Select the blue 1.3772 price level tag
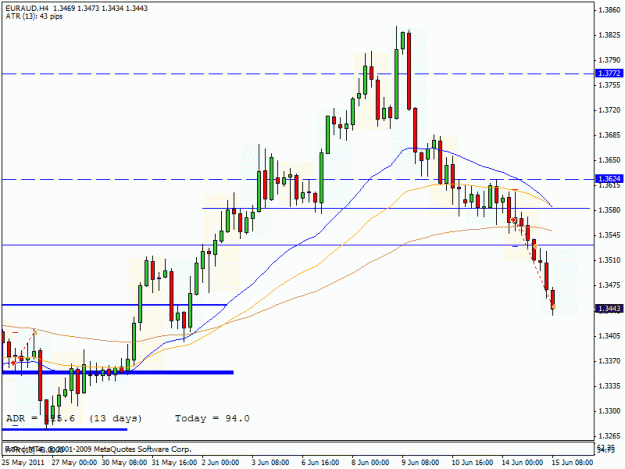The height and width of the screenshot is (469, 625). tap(609, 73)
